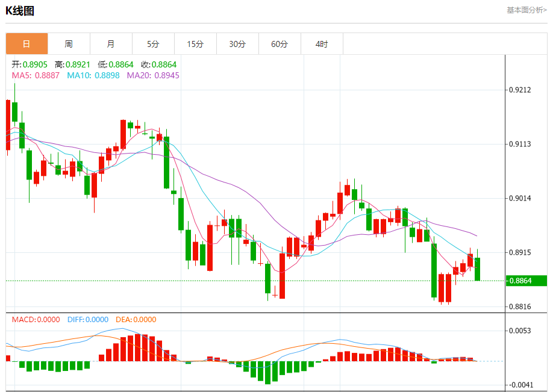Click the 0.8816 price axis label
This screenshot has height=392, width=550.
click(520, 306)
